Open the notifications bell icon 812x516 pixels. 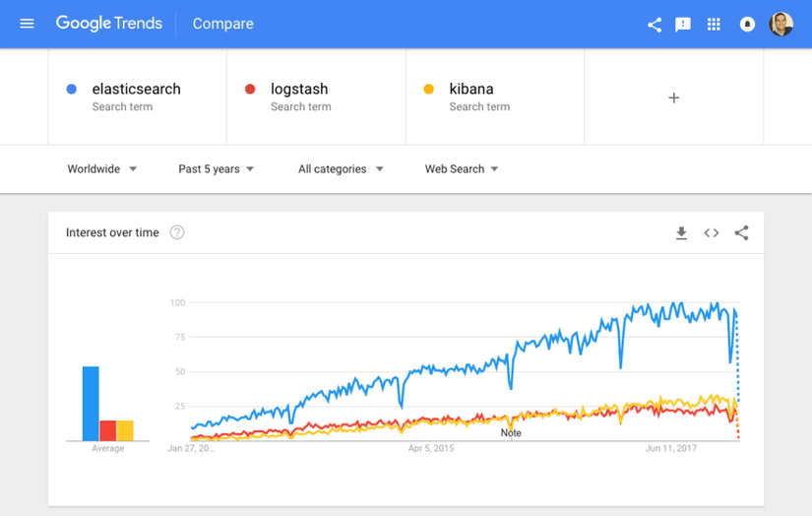coord(747,25)
